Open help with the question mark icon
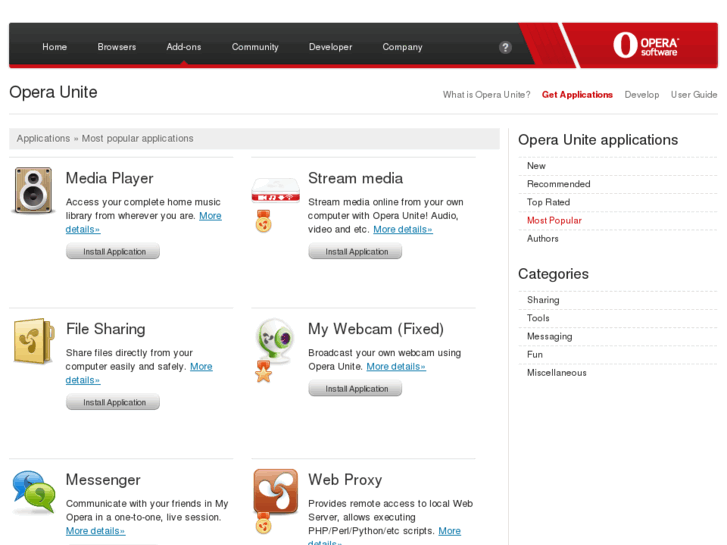The width and height of the screenshot is (727, 545). [x=505, y=47]
